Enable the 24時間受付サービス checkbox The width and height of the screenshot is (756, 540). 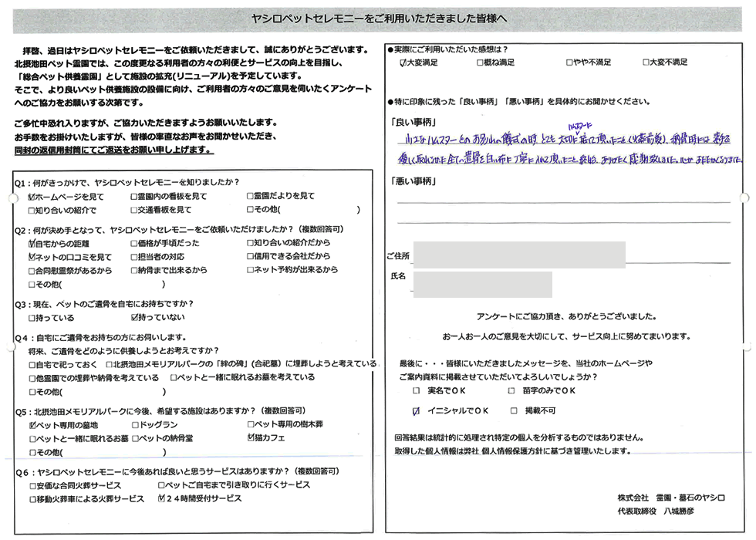[x=161, y=499]
